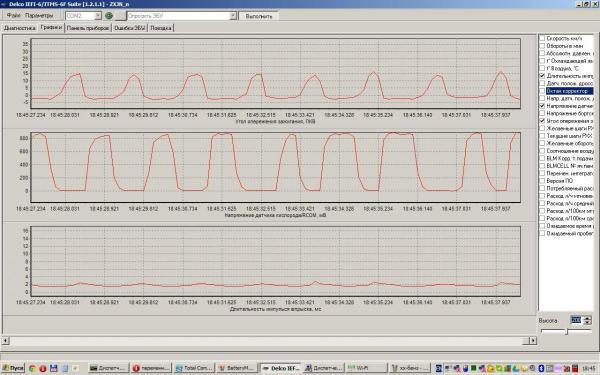Open the Total Commander taskbar item
This screenshot has height=375, width=600.
tap(194, 368)
